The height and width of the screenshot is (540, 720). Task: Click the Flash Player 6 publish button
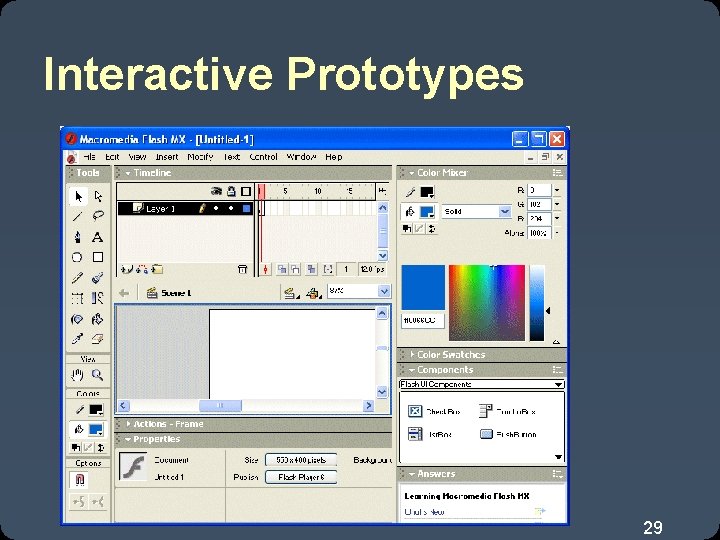pyautogui.click(x=301, y=477)
